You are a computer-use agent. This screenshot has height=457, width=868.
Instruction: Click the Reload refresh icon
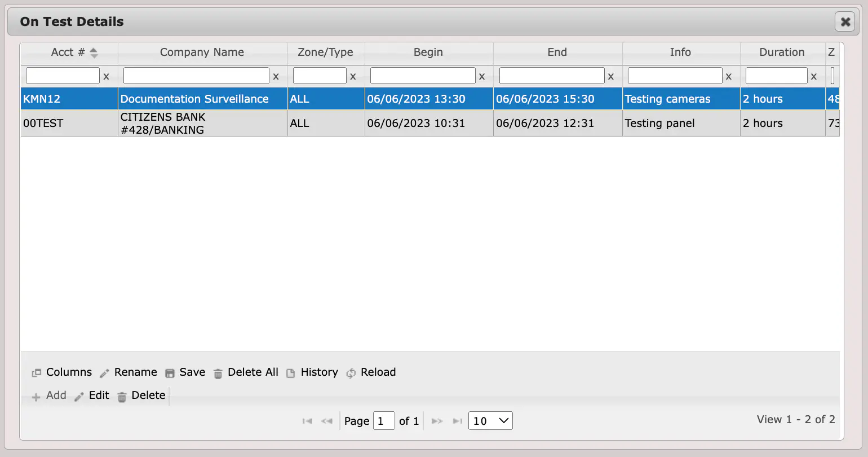pos(351,373)
